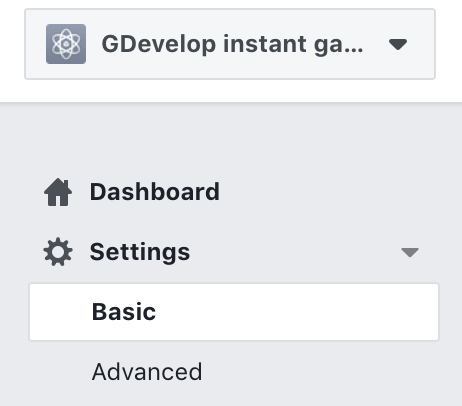
Task: Click the word Advanced under Settings
Action: click(x=147, y=372)
